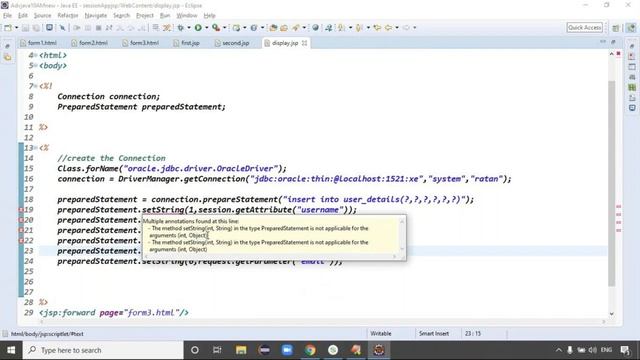Image resolution: width=640 pixels, height=360 pixels.
Task: Click the tooltip horizontal scrollbar
Action: (270, 256)
